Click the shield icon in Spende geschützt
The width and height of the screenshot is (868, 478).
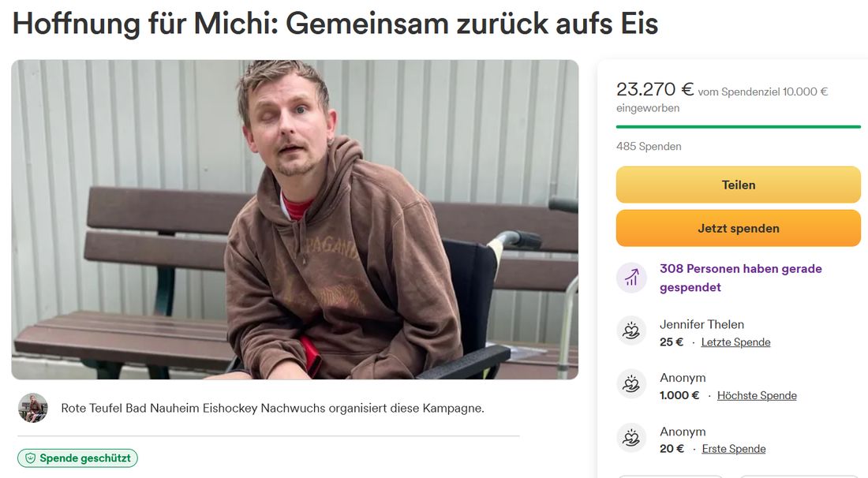point(31,458)
